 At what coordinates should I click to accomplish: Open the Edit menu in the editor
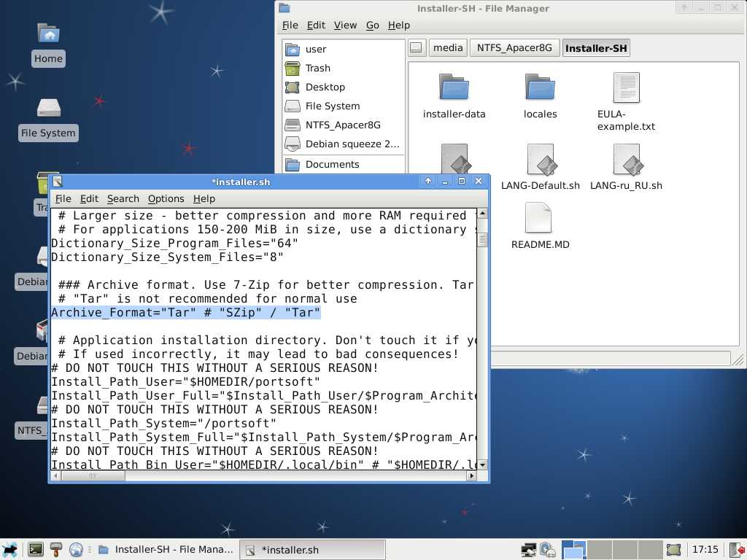pos(89,198)
